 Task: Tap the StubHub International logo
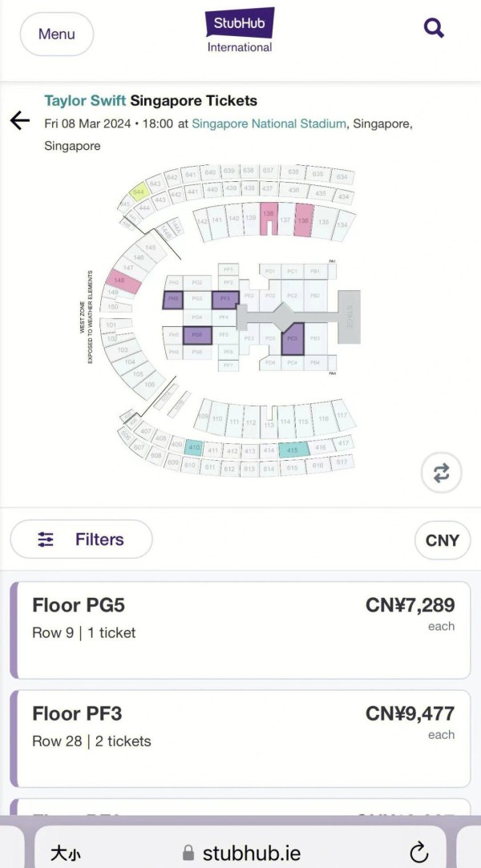click(239, 30)
